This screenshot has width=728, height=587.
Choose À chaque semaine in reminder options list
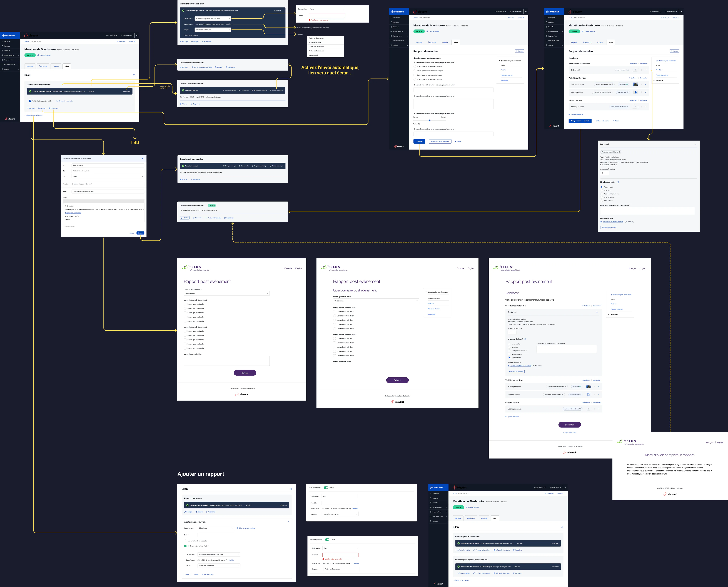325,42
